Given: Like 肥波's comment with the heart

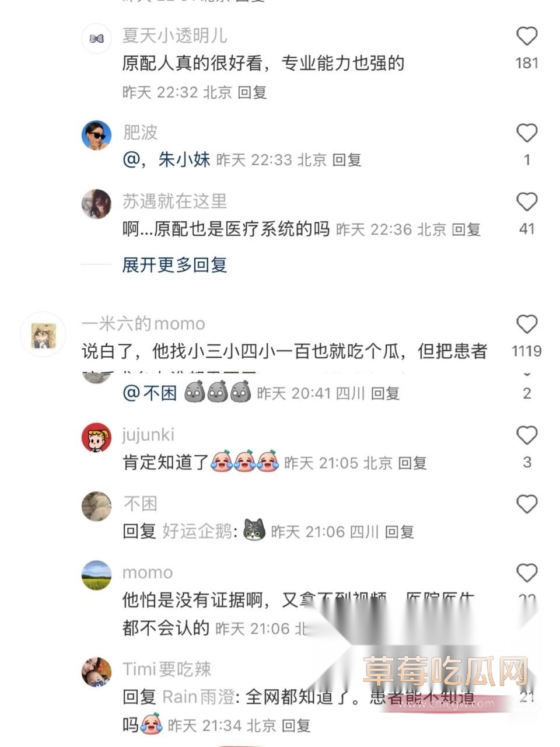Looking at the screenshot, I should pyautogui.click(x=527, y=133).
